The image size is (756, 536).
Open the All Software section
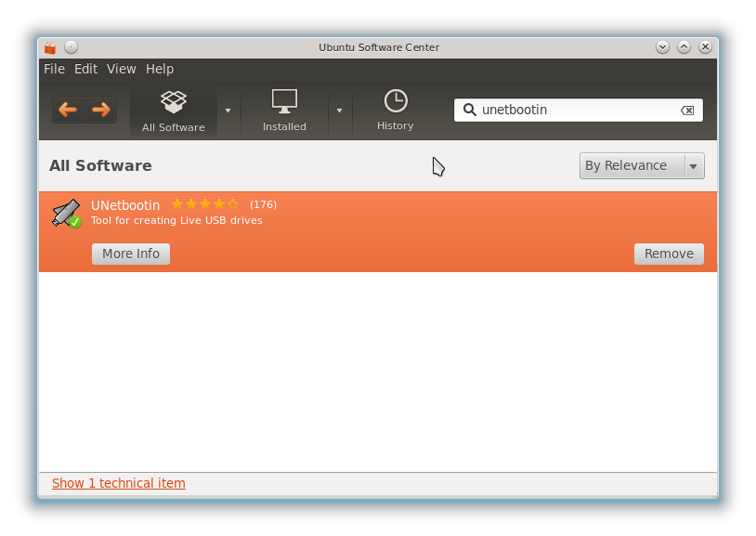click(x=173, y=111)
